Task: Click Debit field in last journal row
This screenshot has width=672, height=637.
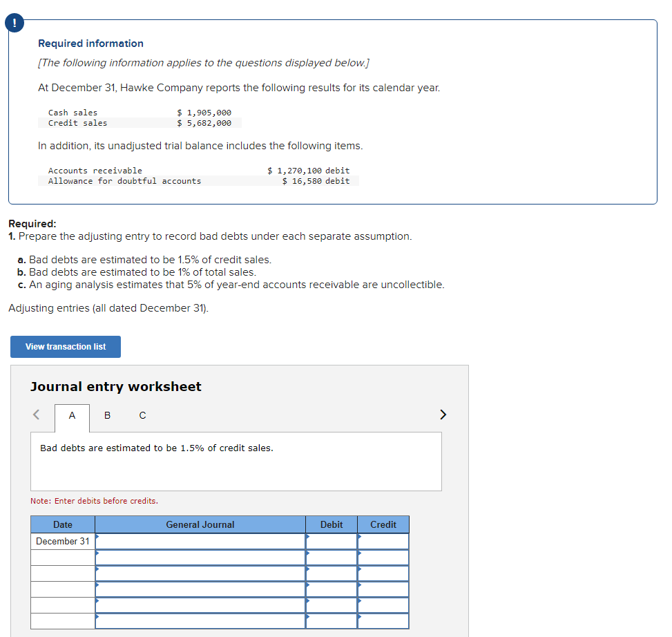Action: (332, 621)
